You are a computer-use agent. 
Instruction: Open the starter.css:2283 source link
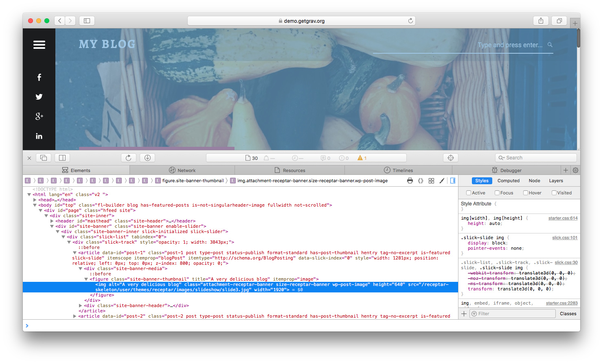point(562,303)
